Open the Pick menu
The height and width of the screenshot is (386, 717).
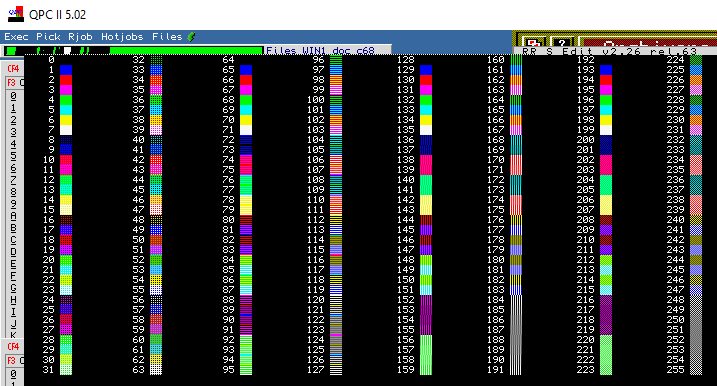tap(48, 37)
